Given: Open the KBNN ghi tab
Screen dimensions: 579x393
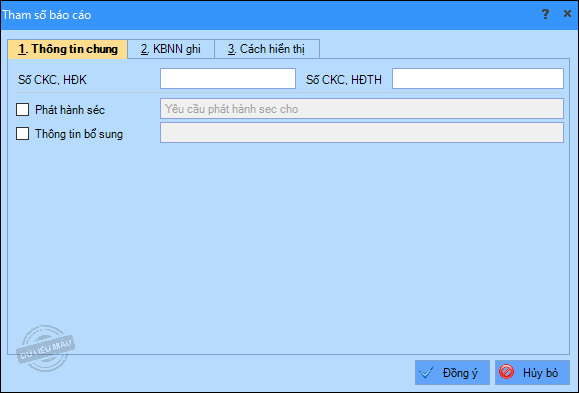Looking at the screenshot, I should point(171,49).
